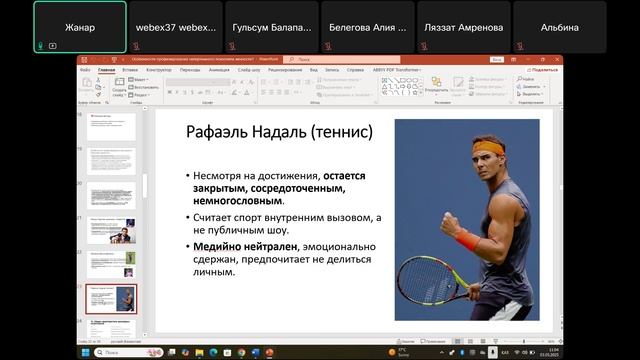Click the Создать слайд new slide icon
This screenshot has width=640, height=360.
(119, 82)
